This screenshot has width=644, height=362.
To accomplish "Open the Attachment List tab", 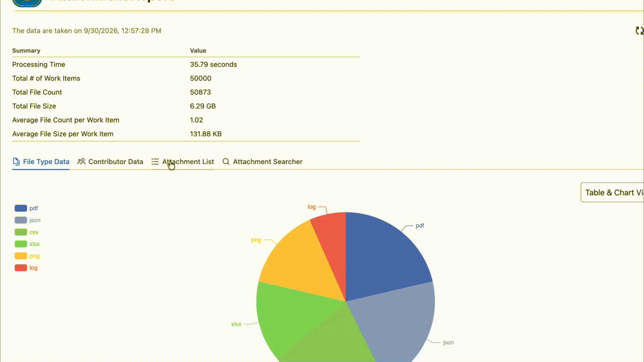I will 182,162.
